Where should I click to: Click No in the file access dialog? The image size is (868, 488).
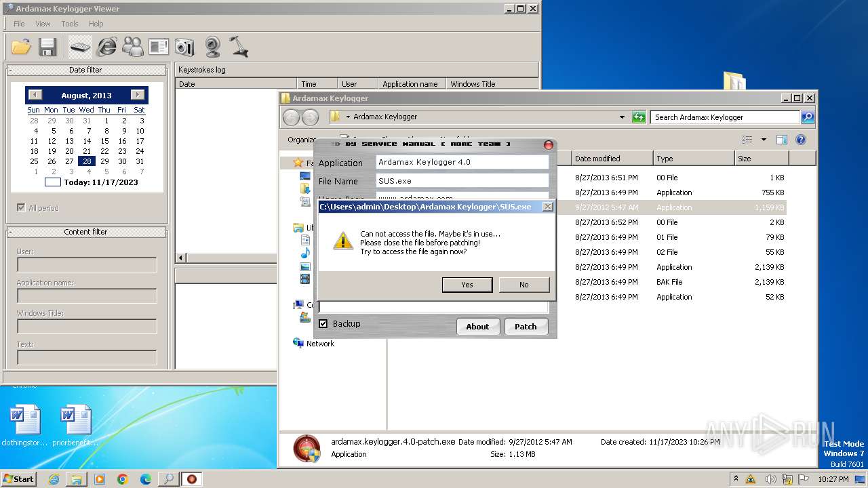point(524,285)
